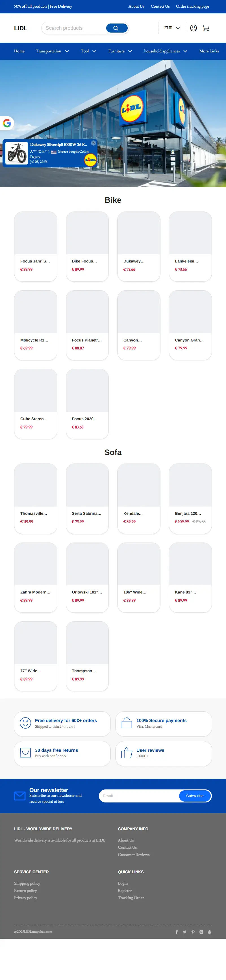Close the recent purchase popup
Screen dimensions: 226x980
click(94, 143)
